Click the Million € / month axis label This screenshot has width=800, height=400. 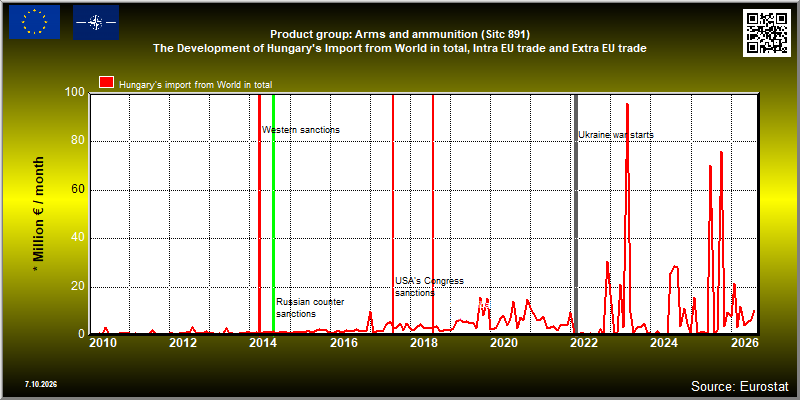39,214
